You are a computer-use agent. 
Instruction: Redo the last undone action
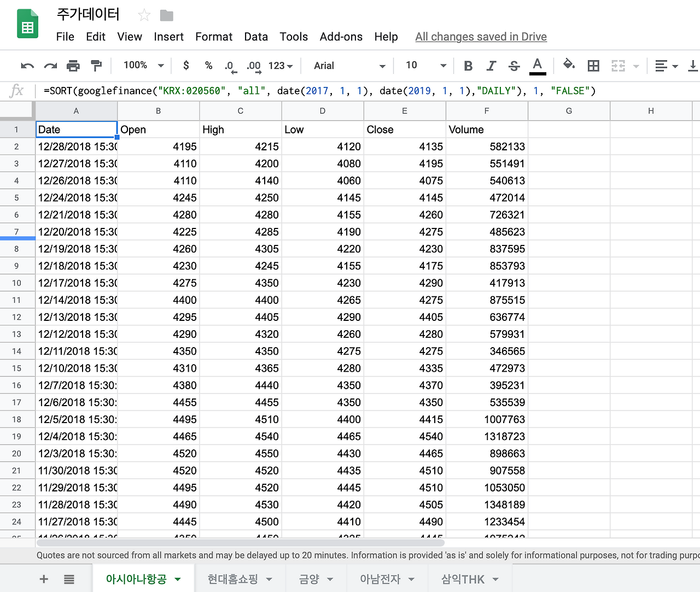coord(50,66)
